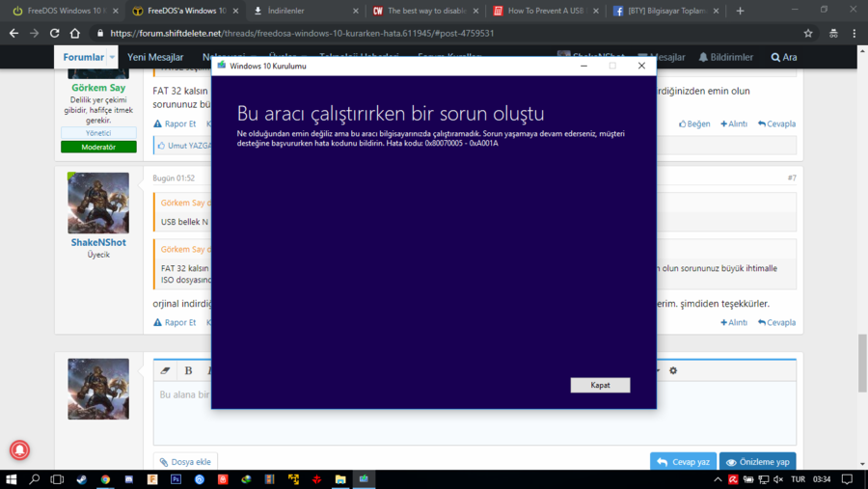Open Görkem Say's profile link
868x489 pixels.
98,88
